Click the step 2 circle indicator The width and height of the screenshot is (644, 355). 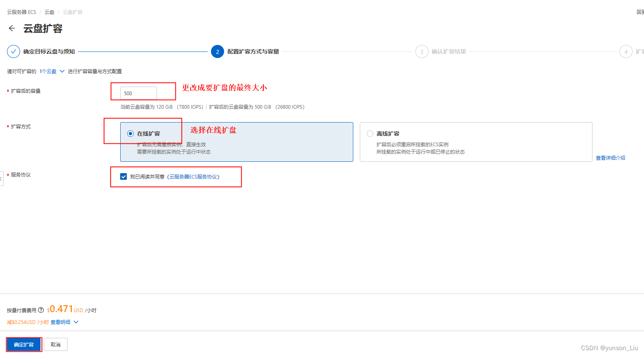(218, 51)
